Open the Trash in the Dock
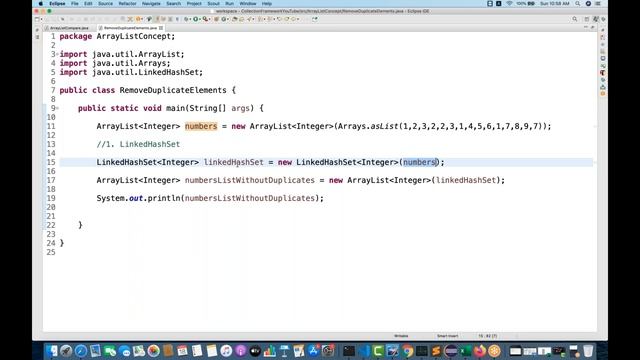640x360 pixels. [x=588, y=351]
